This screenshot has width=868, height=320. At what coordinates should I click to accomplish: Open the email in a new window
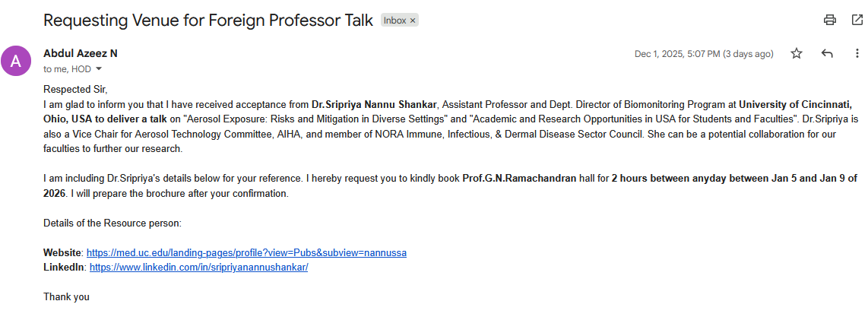click(x=857, y=20)
